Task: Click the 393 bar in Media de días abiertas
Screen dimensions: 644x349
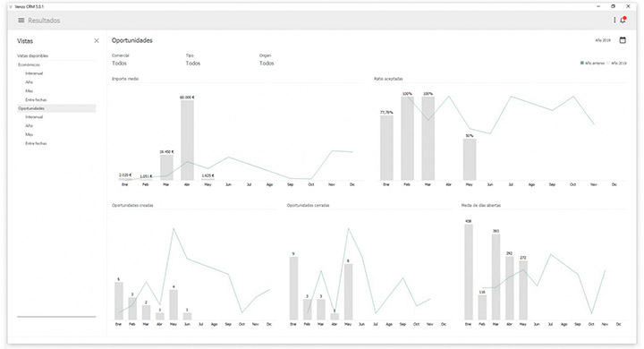Action: pyautogui.click(x=496, y=277)
